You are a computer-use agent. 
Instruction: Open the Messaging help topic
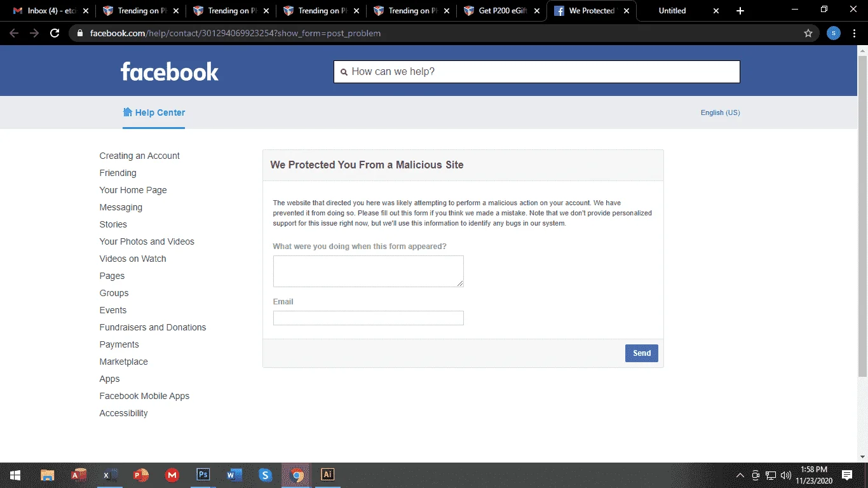(x=121, y=207)
